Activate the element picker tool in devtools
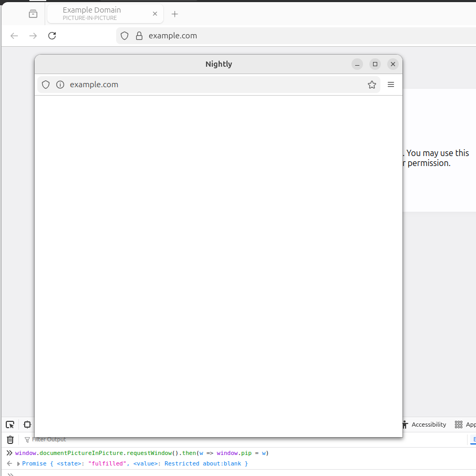The image size is (476, 476). point(10,425)
